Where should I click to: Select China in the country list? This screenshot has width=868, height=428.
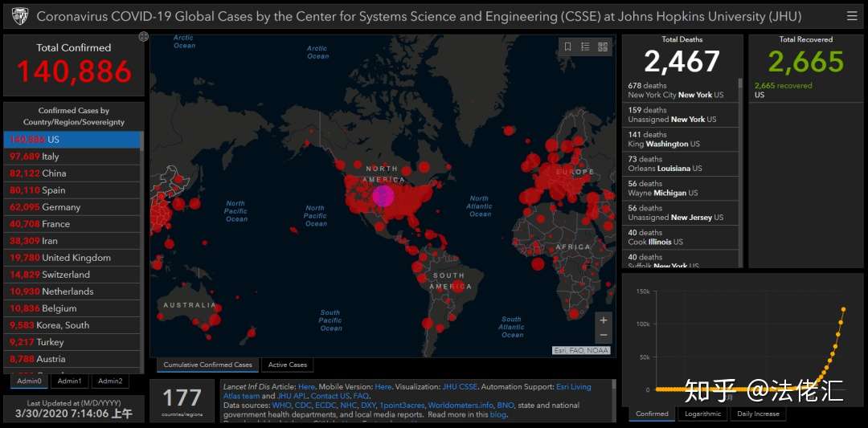coord(72,173)
